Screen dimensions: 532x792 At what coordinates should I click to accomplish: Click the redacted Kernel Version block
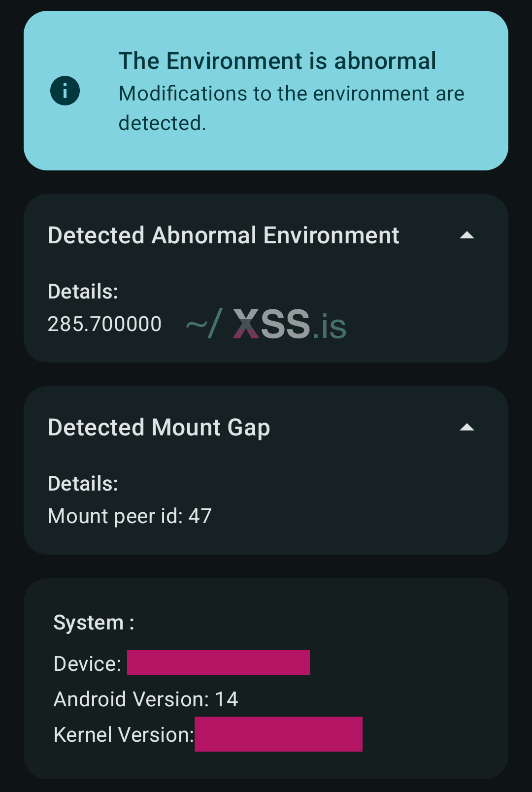pyautogui.click(x=278, y=734)
